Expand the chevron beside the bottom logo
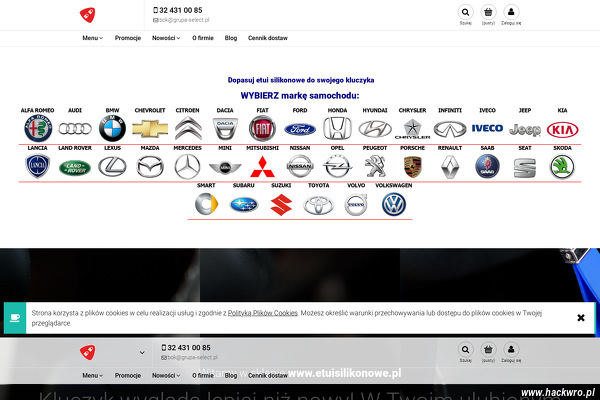This screenshot has height=400, width=600. pyautogui.click(x=142, y=353)
